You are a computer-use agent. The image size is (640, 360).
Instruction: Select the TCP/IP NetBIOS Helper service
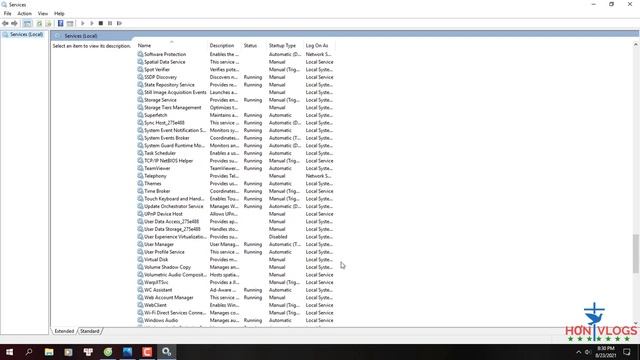point(168,161)
